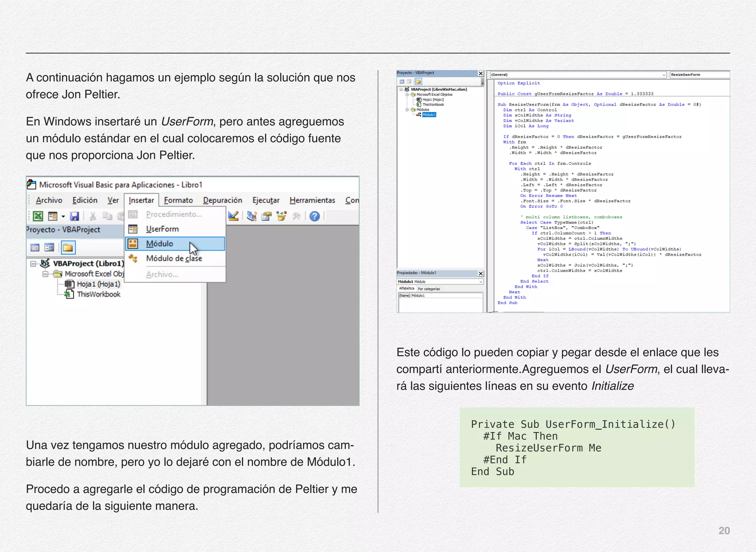
Task: Select ThisWorkbook in Libro1 project tree
Action: pyautogui.click(x=99, y=294)
